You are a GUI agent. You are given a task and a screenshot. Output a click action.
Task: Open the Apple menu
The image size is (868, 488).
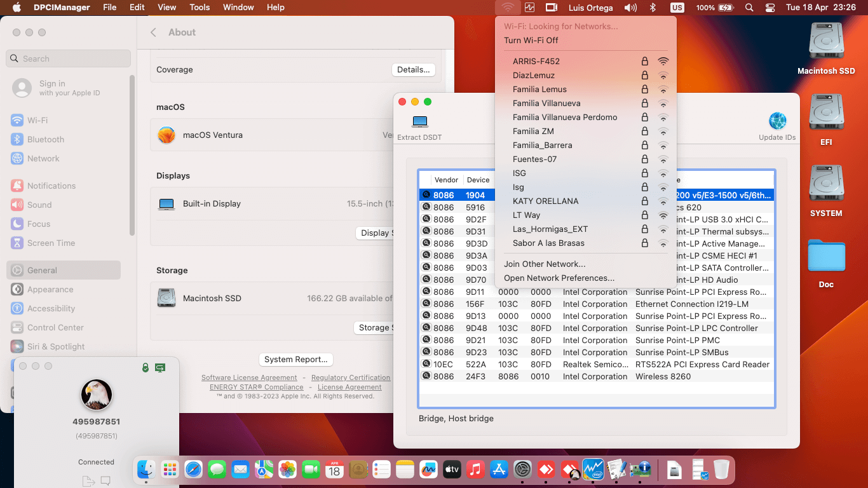point(17,8)
